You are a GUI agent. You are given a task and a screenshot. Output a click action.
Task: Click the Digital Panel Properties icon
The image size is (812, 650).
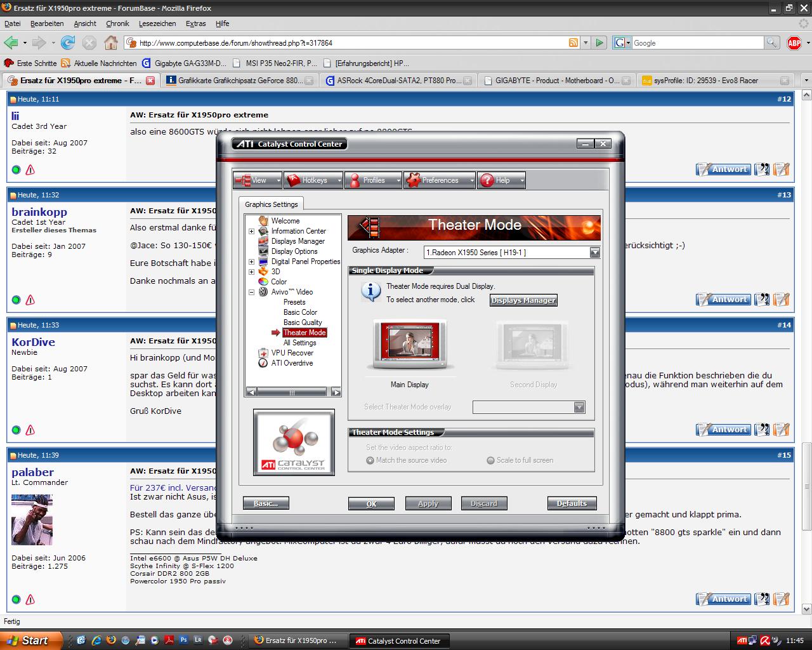[263, 262]
